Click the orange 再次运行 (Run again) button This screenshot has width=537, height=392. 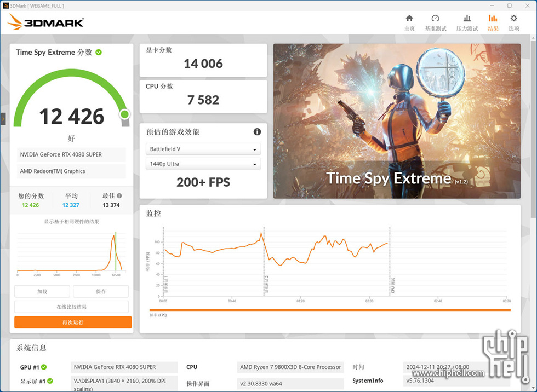[73, 322]
